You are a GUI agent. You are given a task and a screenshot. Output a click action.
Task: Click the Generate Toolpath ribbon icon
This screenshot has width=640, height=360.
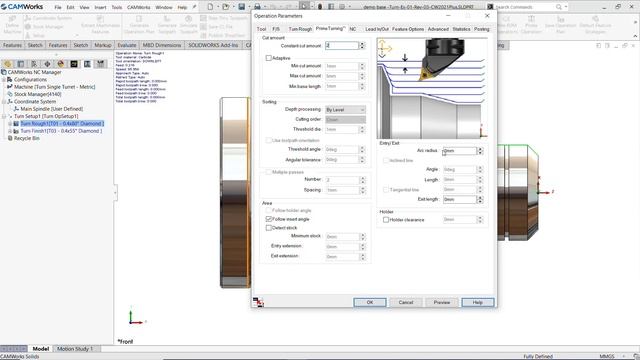pyautogui.click(x=167, y=19)
